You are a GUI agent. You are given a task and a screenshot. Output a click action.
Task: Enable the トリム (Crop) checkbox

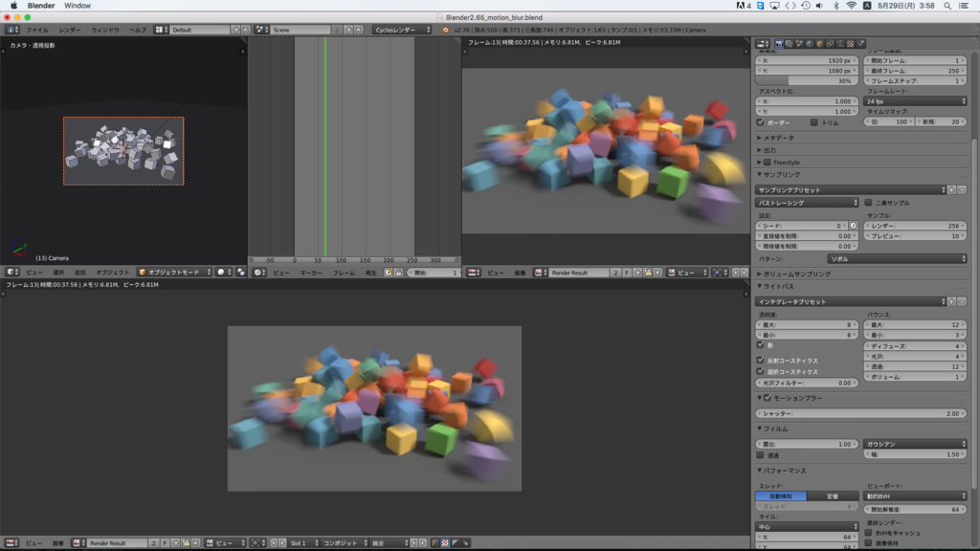click(813, 122)
